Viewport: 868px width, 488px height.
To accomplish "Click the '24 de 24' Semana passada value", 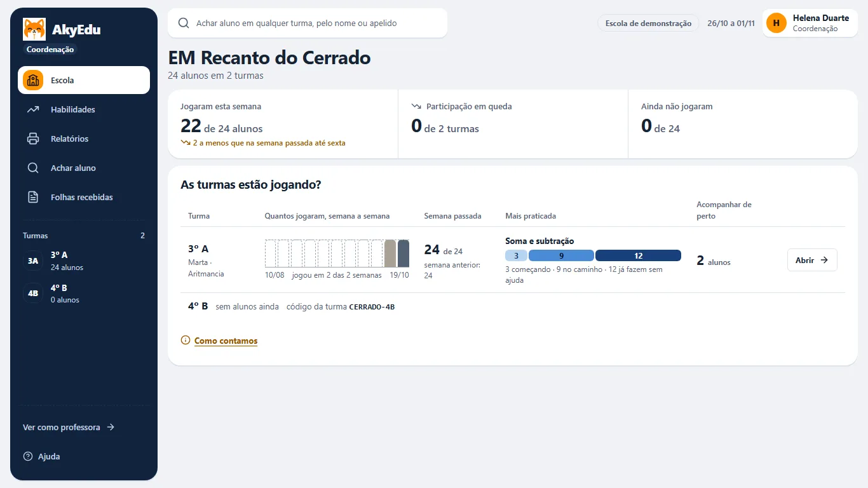I will click(444, 250).
